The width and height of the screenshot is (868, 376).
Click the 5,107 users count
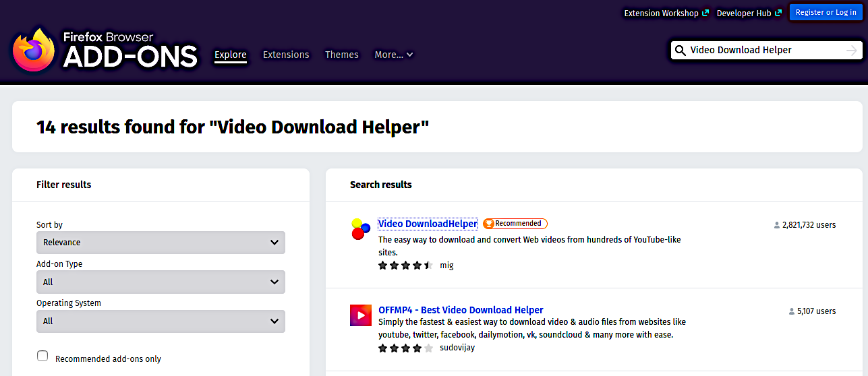(x=812, y=311)
